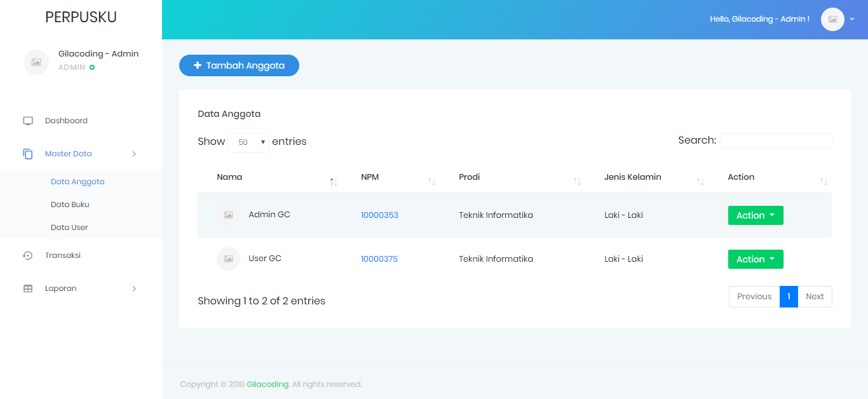The height and width of the screenshot is (399, 868).
Task: Click the Laporan table icon
Action: [x=27, y=288]
